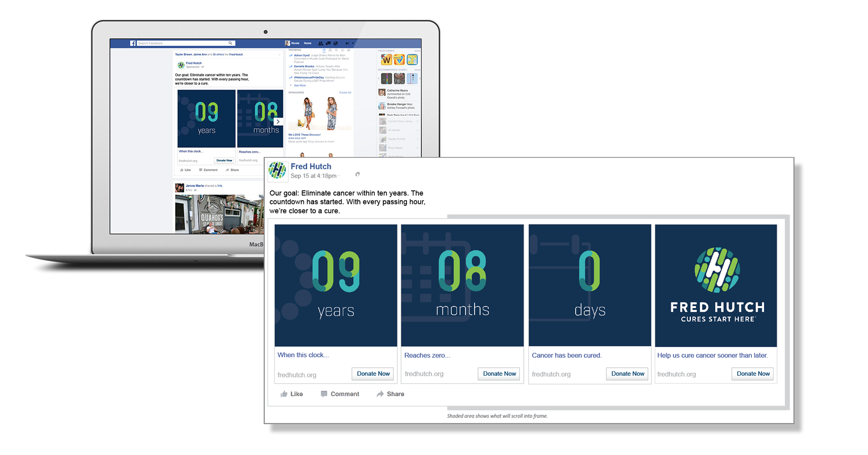The height and width of the screenshot is (455, 868).
Task: Click the magnifier search icon in Facebook header
Action: click(230, 43)
